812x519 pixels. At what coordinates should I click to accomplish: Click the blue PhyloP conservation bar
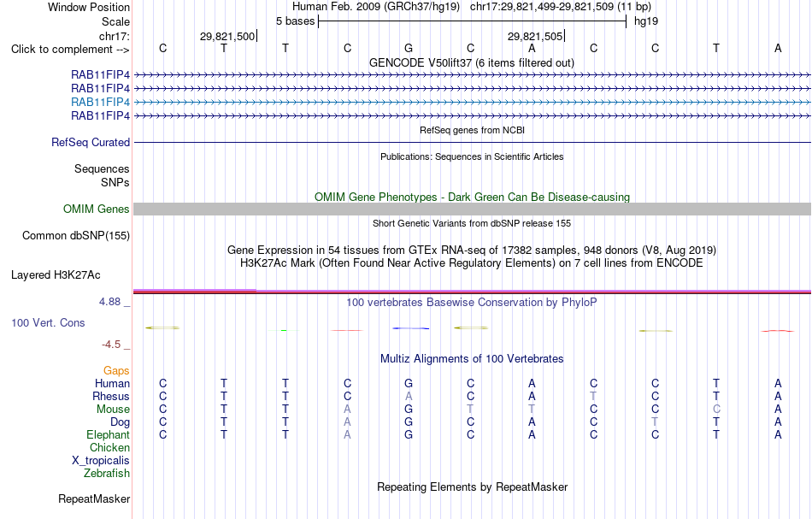pos(410,328)
